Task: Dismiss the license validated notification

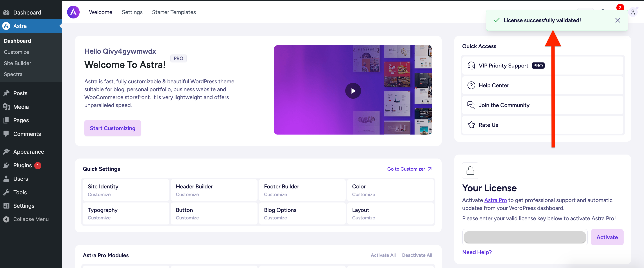Action: [x=617, y=20]
